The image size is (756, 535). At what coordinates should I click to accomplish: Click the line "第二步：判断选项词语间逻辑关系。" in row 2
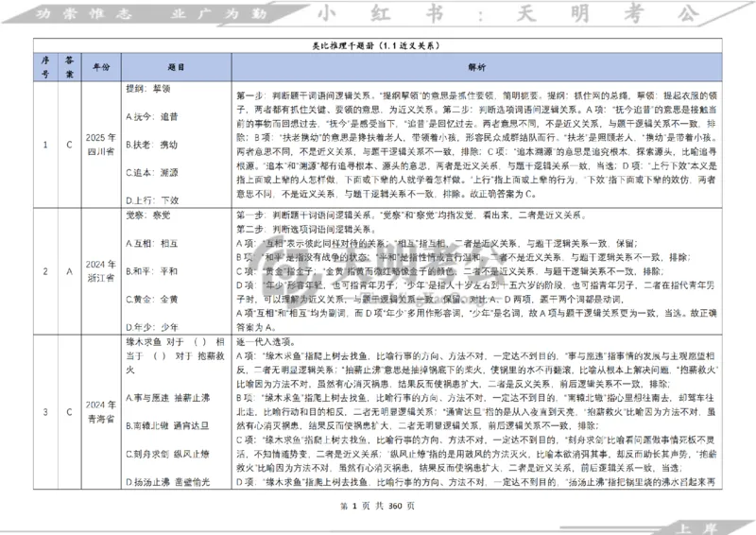tap(305, 229)
